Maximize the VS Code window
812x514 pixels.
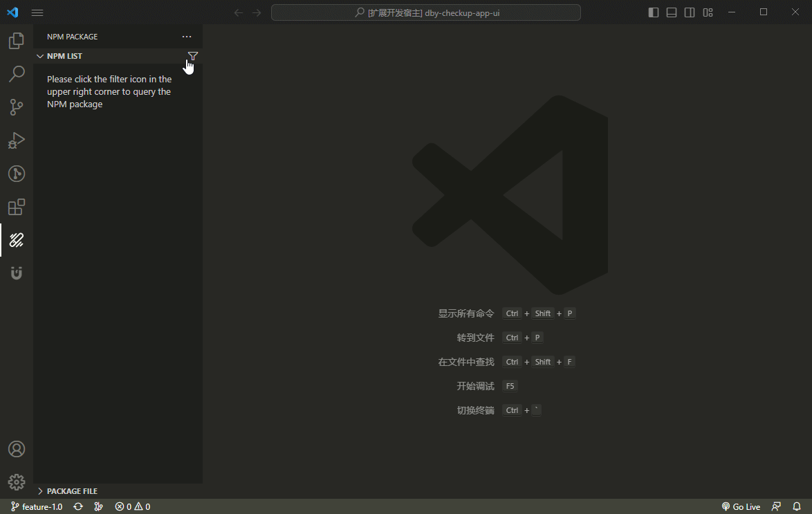764,12
